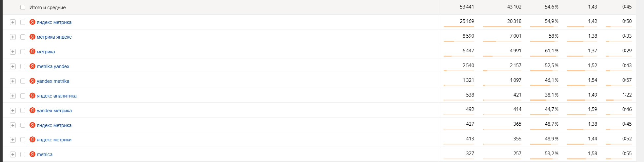Click Yandex icon beside 'яндекс.метрика'
The width and height of the screenshot is (644, 162).
point(32,125)
